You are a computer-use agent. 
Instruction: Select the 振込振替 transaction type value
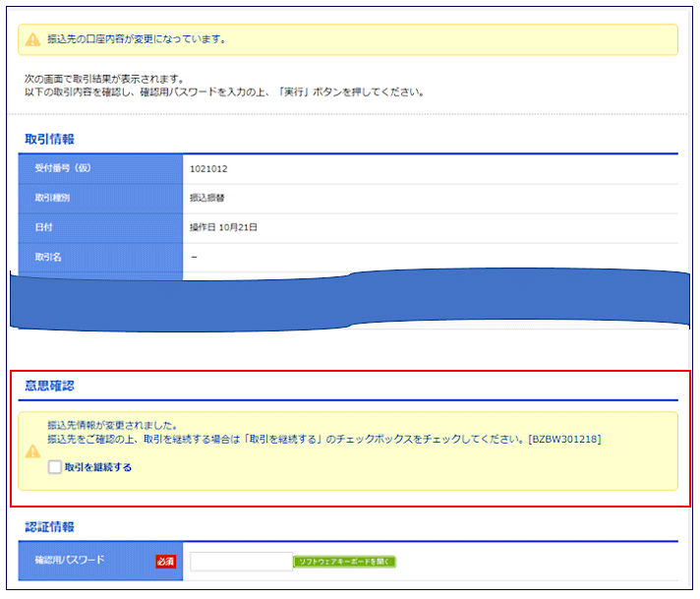[206, 198]
